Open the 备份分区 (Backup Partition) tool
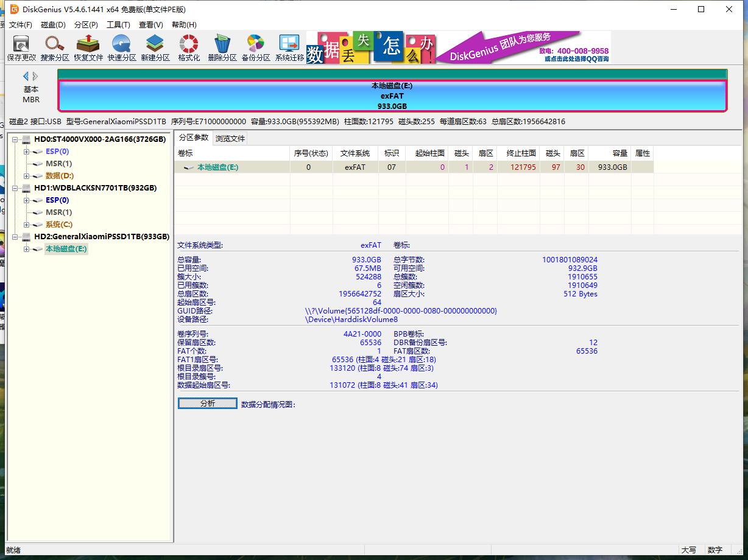Viewport: 748px width, 560px height. point(256,48)
